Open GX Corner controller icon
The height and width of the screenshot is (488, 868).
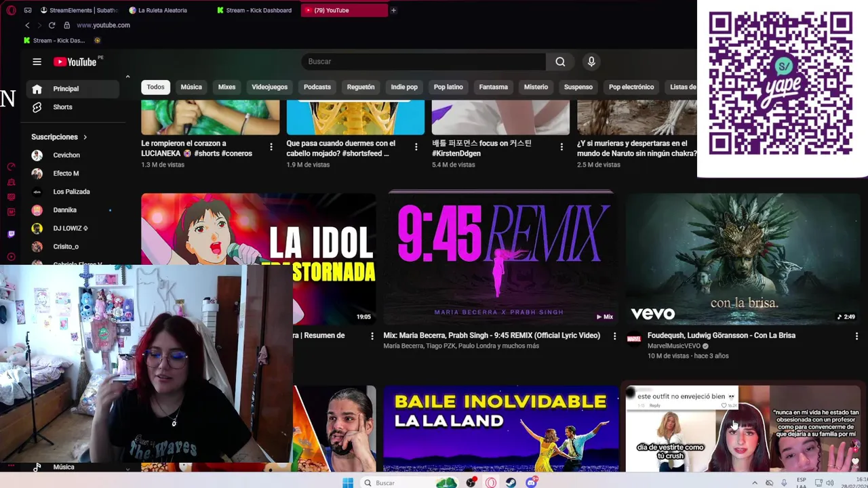[x=28, y=10]
